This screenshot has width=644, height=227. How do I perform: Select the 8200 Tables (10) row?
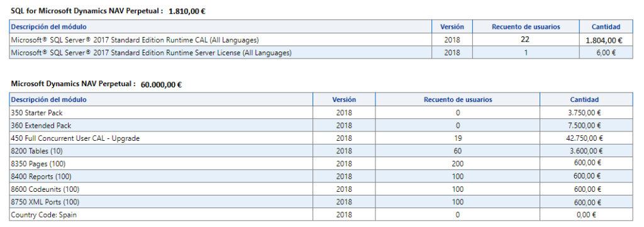pyautogui.click(x=321, y=151)
